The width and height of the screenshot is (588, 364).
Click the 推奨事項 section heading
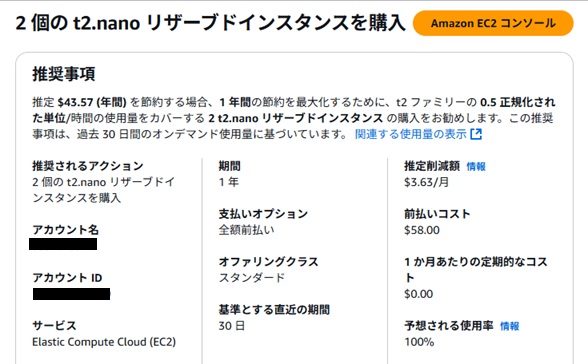coord(64,74)
